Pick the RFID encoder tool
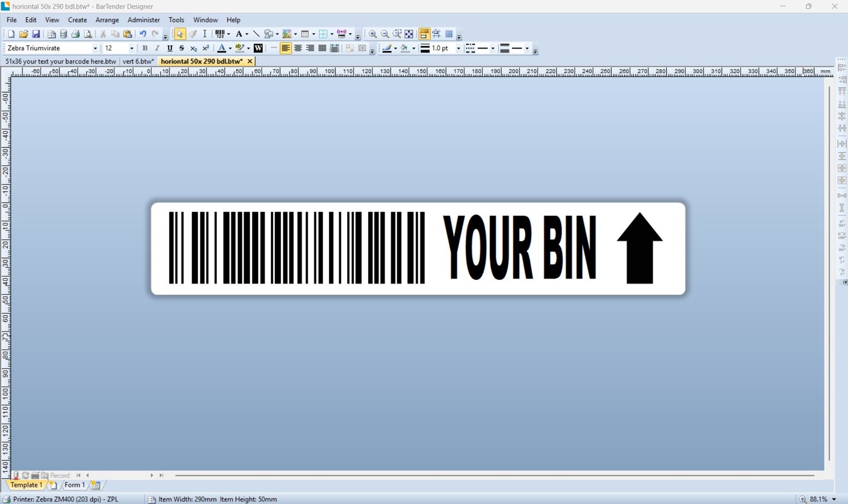The width and height of the screenshot is (848, 504). pos(342,34)
